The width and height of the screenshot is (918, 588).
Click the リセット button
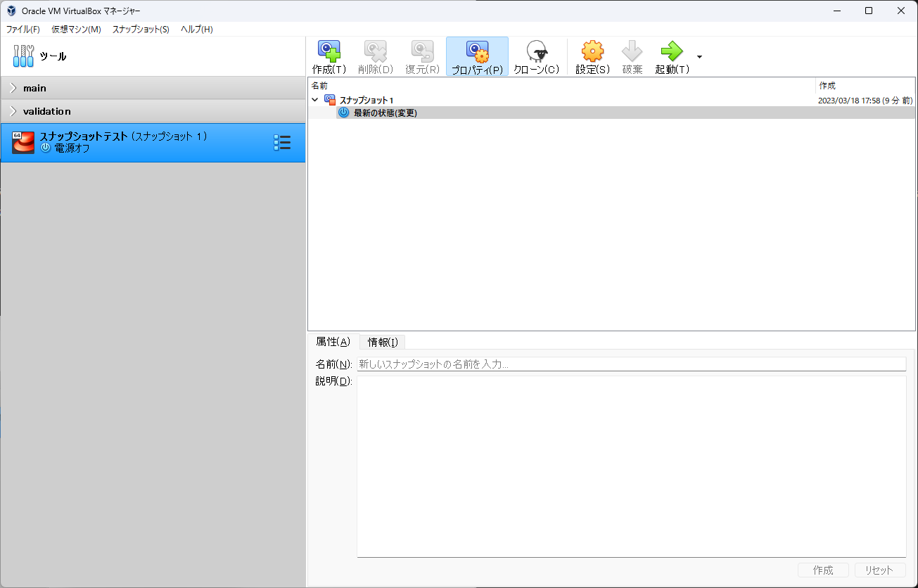(880, 570)
